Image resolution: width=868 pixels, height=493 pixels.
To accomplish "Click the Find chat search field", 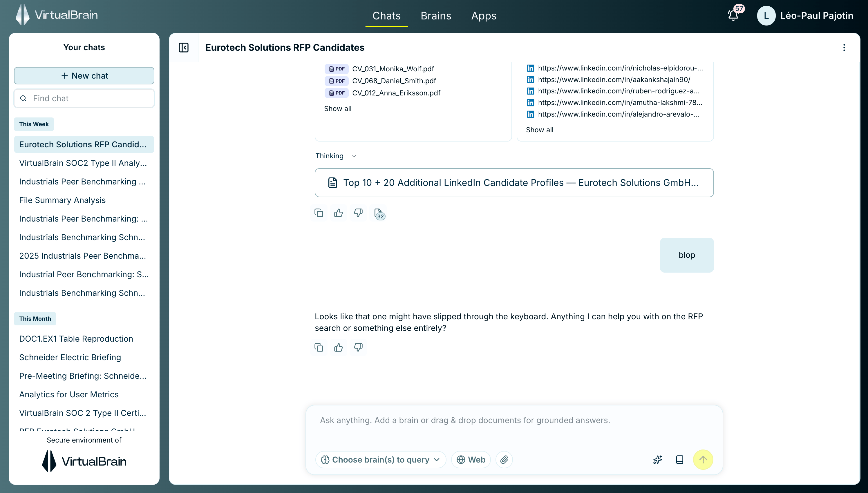I will (x=84, y=98).
